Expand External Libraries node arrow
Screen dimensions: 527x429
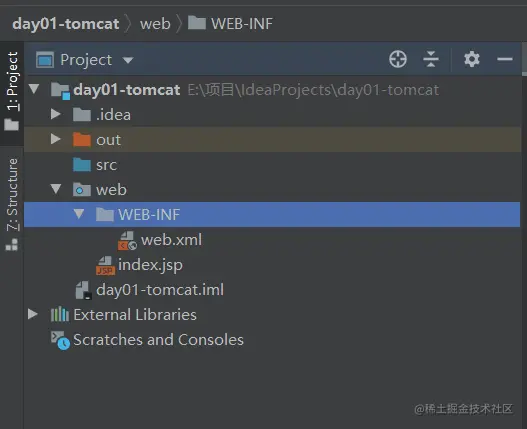(x=33, y=314)
